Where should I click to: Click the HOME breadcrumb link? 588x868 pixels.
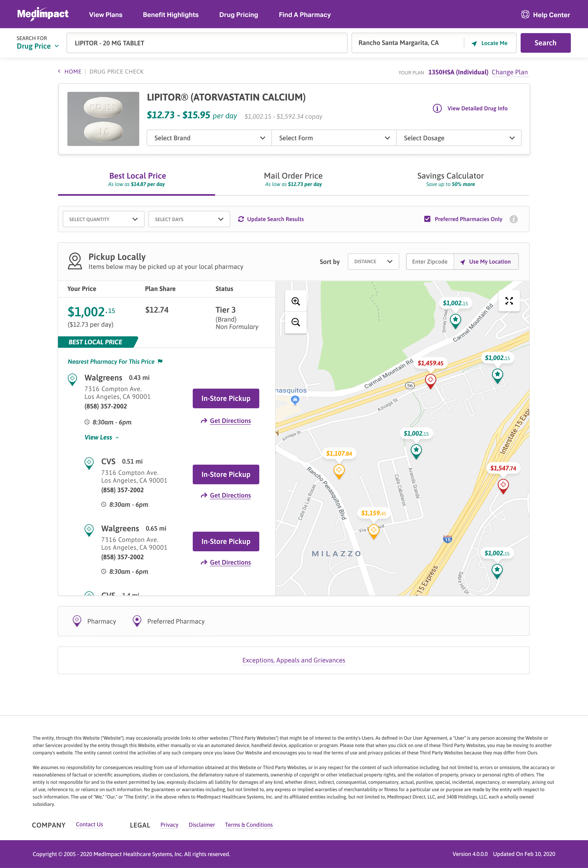[x=73, y=71]
